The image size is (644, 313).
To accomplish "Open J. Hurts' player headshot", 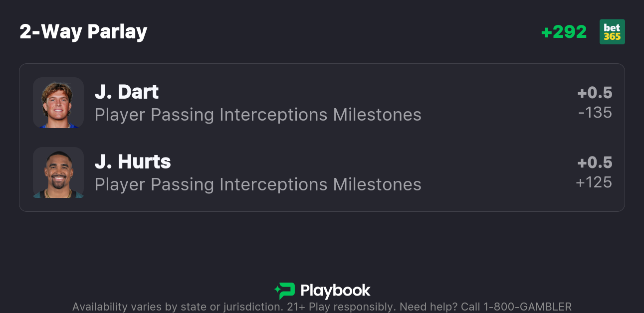I will (x=58, y=172).
